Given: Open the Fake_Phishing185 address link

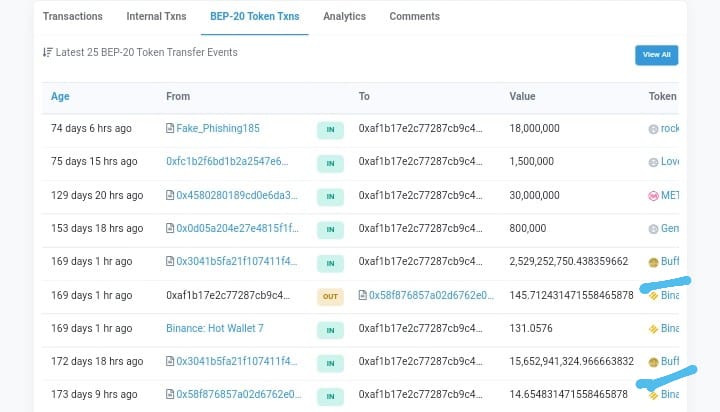Looking at the screenshot, I should coord(218,128).
